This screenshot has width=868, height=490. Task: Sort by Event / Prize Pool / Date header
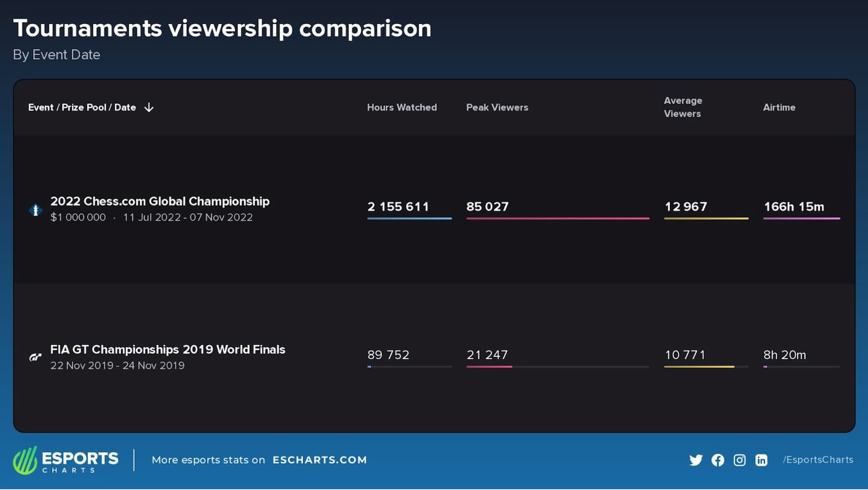tap(82, 108)
